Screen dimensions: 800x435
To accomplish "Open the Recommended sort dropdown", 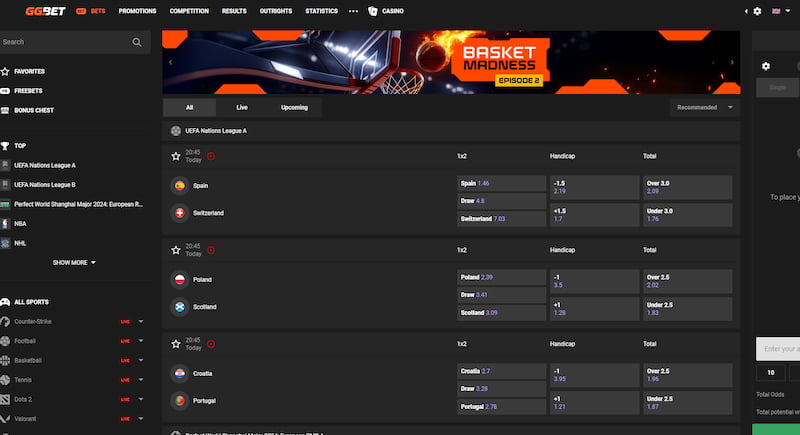I will (704, 108).
